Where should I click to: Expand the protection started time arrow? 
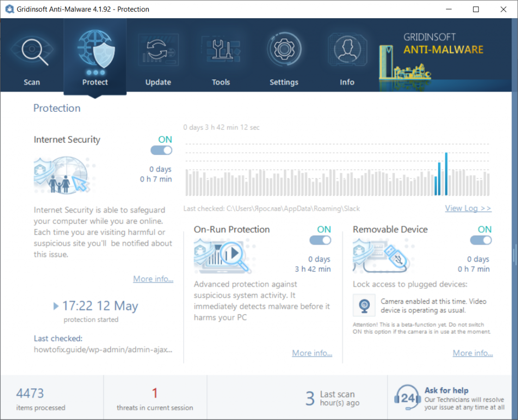[56, 306]
